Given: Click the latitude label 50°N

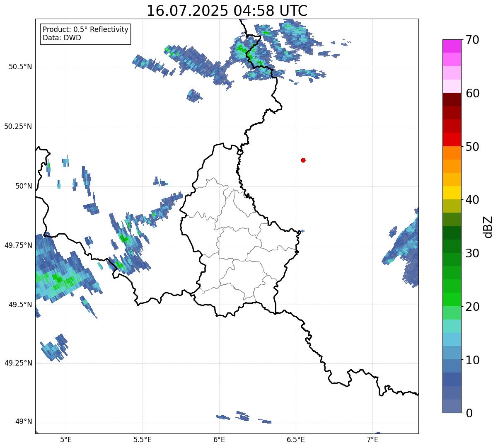Looking at the screenshot, I should click(x=23, y=186).
